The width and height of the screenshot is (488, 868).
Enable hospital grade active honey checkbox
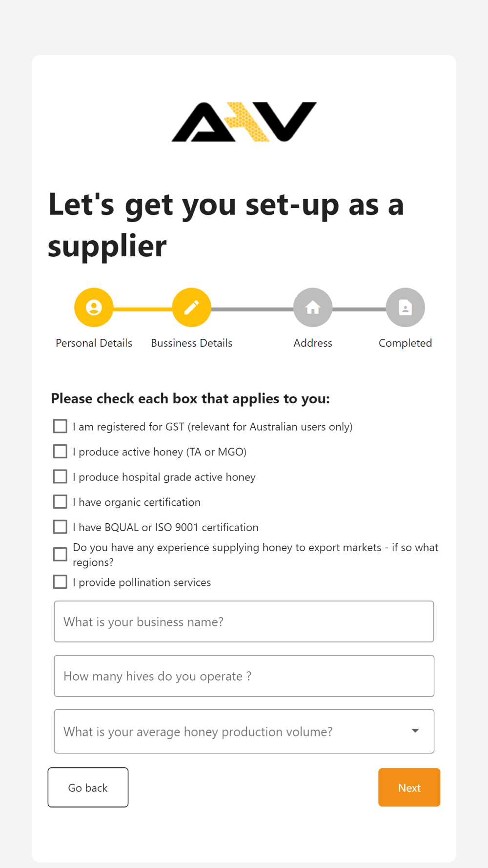pyautogui.click(x=60, y=476)
